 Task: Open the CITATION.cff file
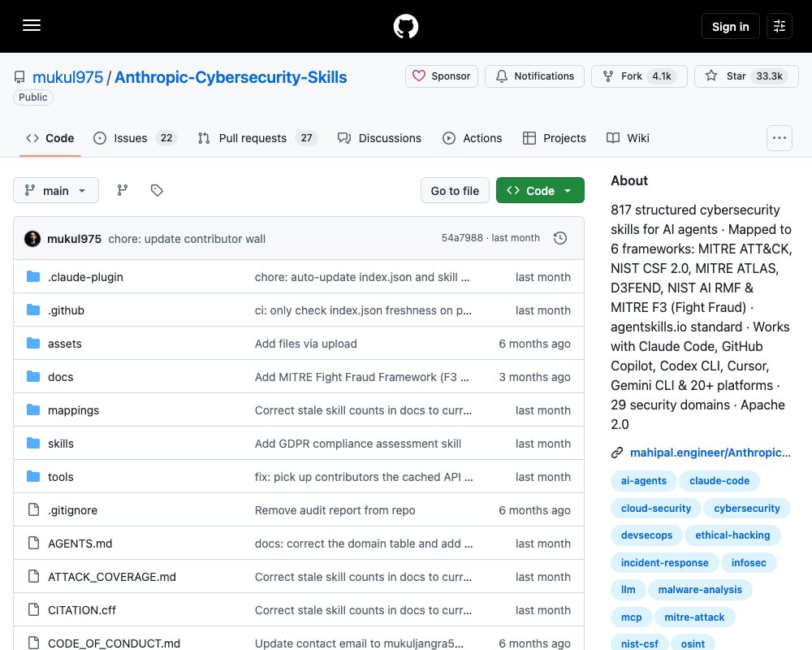pos(82,610)
